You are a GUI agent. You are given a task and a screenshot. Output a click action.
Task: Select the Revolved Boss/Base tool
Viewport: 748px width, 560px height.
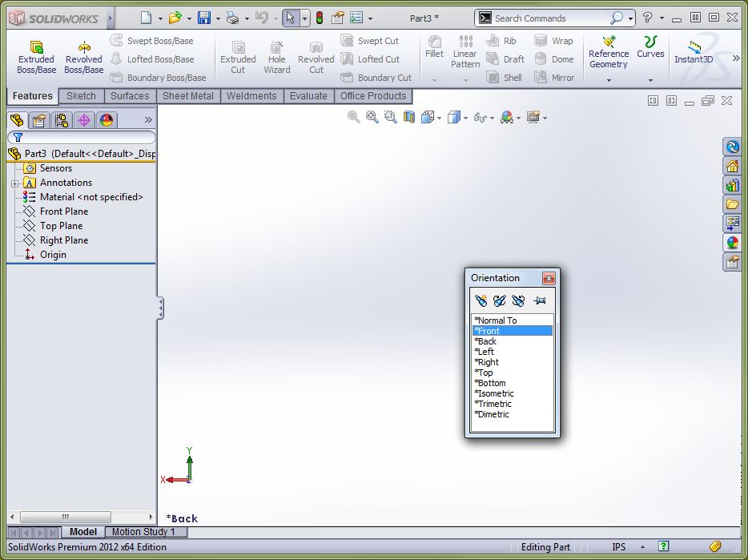click(84, 58)
